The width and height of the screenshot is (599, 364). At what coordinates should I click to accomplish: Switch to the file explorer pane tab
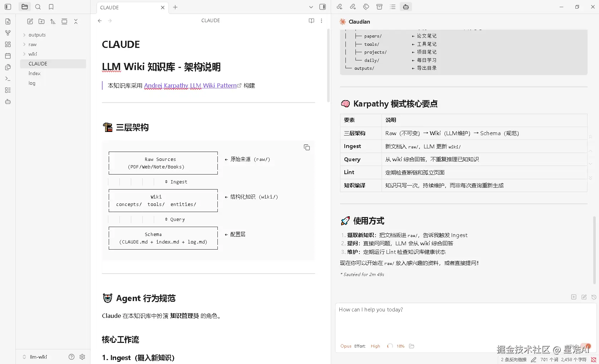(25, 7)
